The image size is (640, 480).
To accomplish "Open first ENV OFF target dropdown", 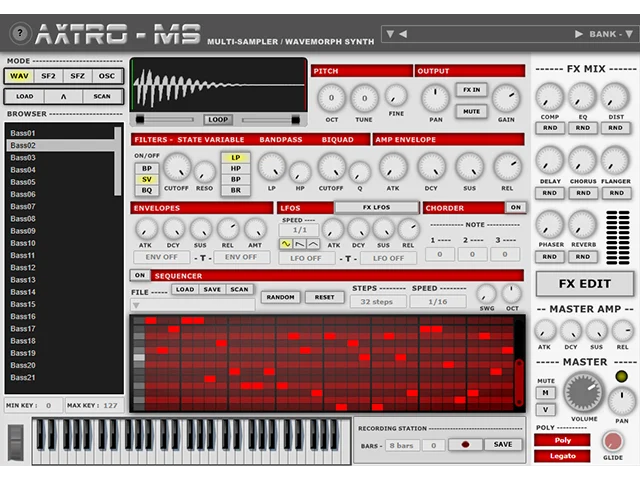I will pyautogui.click(x=162, y=258).
